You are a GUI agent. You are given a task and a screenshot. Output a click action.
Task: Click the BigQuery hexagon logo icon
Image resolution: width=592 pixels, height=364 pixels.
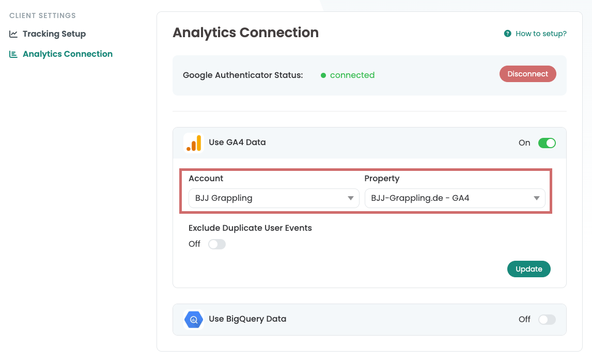tap(194, 320)
